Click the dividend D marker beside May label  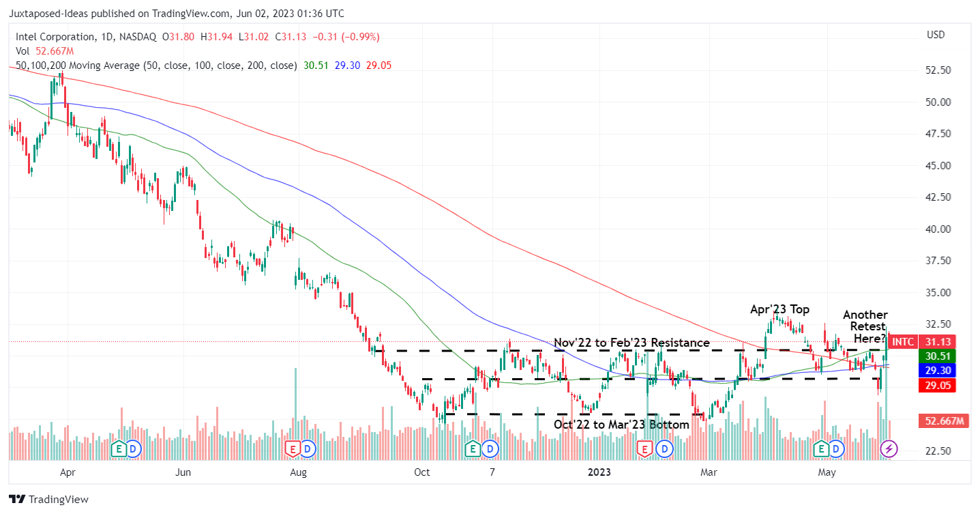tap(837, 448)
